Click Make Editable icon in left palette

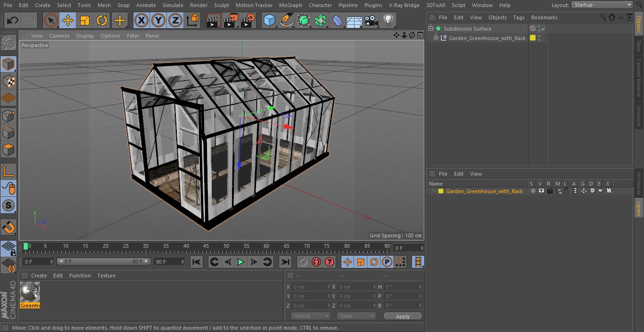pos(8,43)
